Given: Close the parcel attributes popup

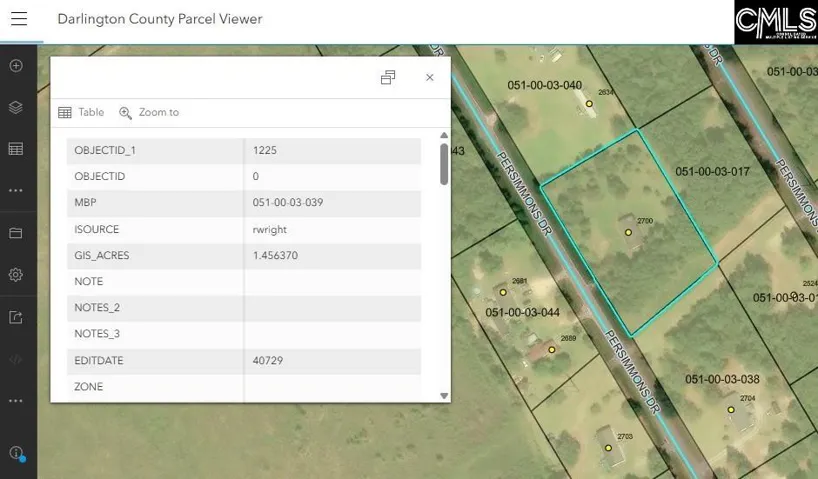Looking at the screenshot, I should [430, 78].
